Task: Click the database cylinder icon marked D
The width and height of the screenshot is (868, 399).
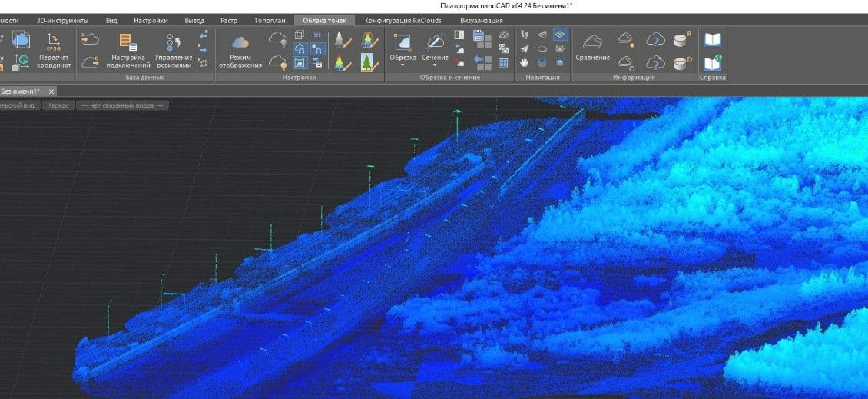Action: tap(683, 62)
